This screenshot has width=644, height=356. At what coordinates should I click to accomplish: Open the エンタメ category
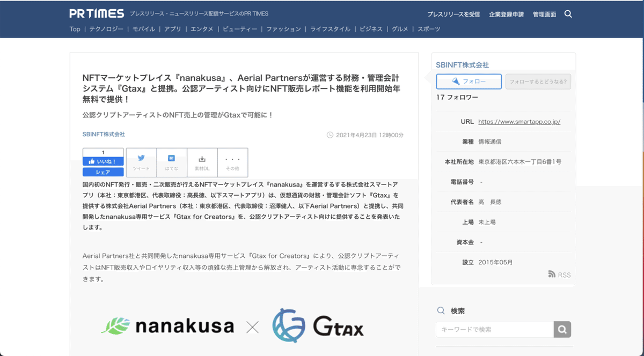202,29
